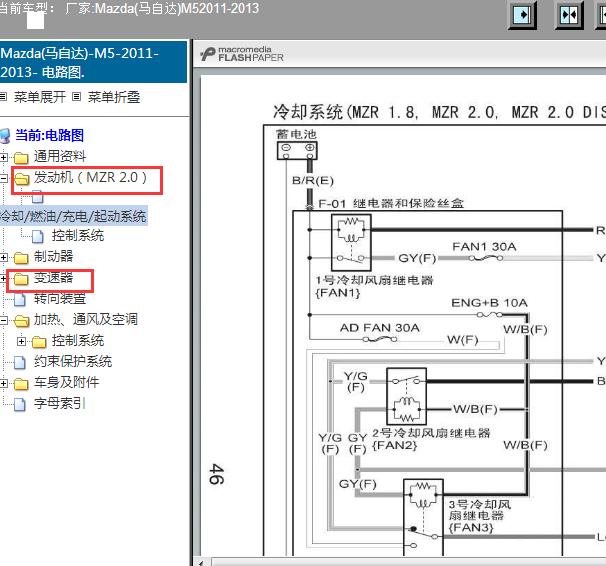The height and width of the screenshot is (566, 606).
Task: Expand the 通用资料 folder plus sign
Action: (x=3, y=157)
